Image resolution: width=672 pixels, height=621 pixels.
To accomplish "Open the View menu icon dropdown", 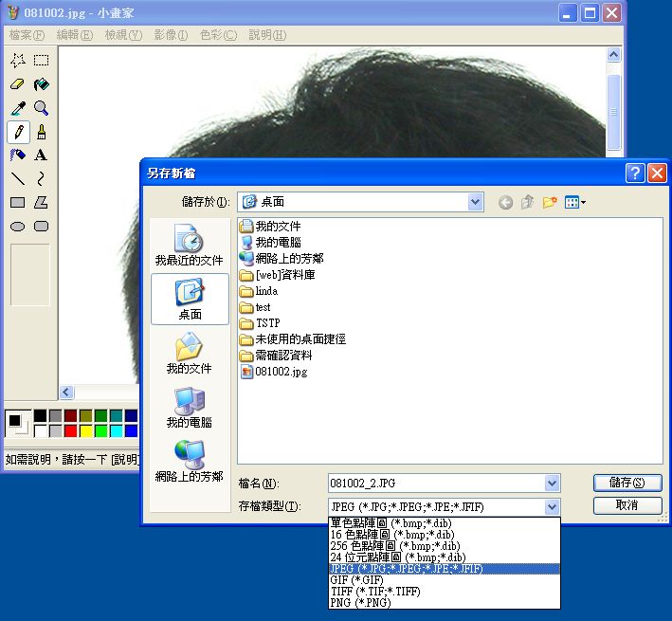I will (575, 202).
